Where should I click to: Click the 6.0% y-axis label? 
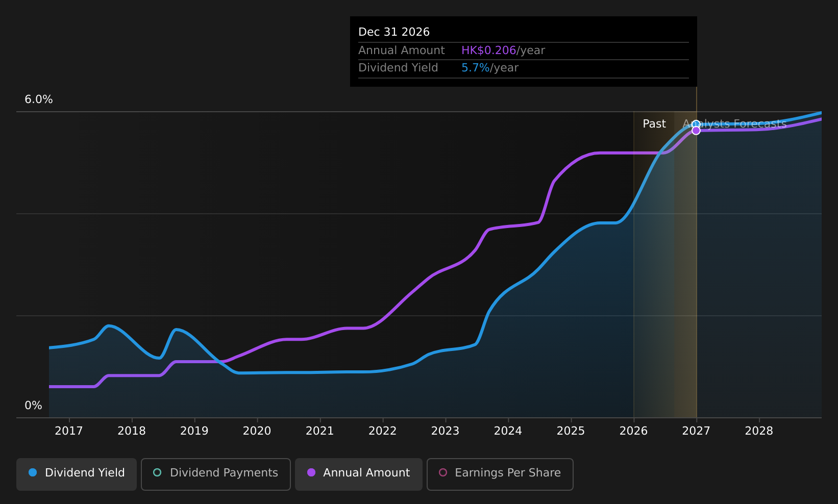click(39, 99)
